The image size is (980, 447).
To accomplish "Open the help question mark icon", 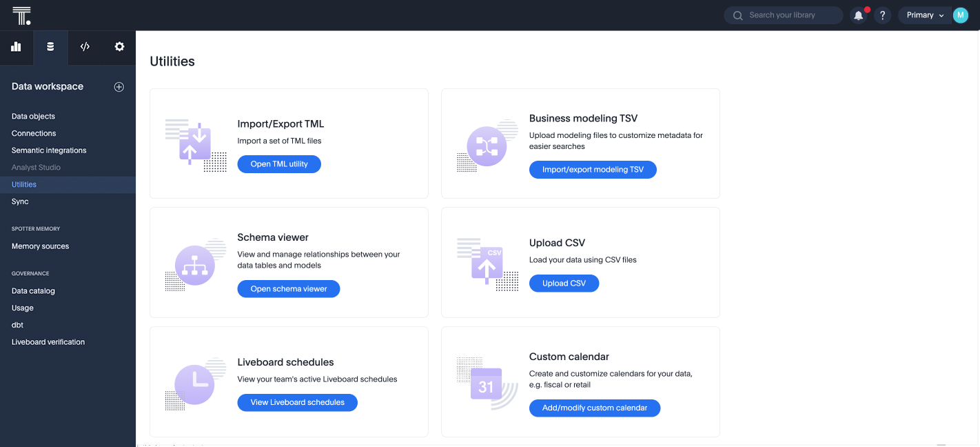I will pyautogui.click(x=883, y=15).
